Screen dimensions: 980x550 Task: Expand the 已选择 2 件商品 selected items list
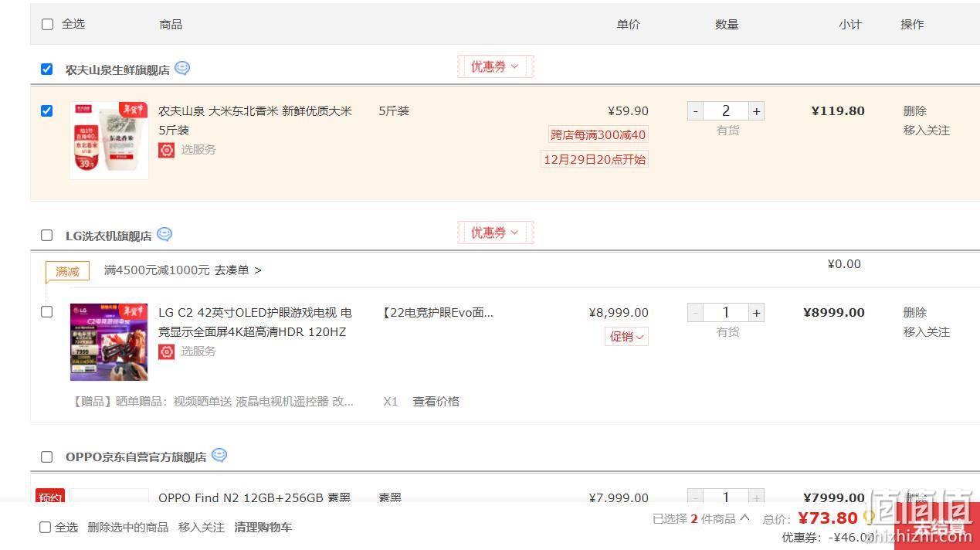pyautogui.click(x=701, y=518)
